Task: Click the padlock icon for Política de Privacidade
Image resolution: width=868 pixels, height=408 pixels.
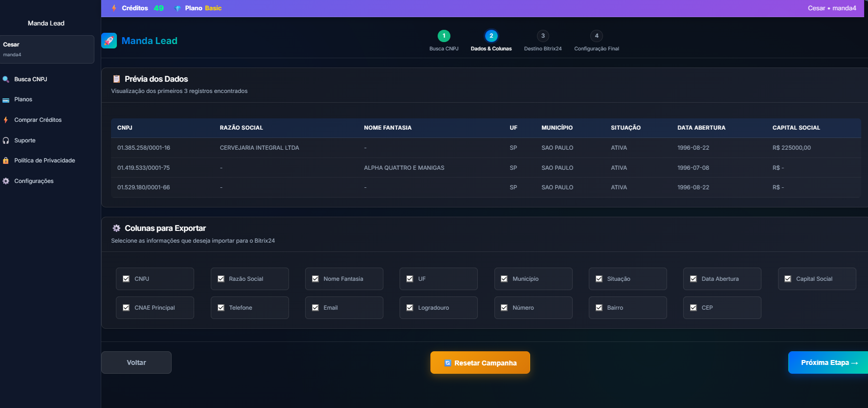Action: coord(6,160)
